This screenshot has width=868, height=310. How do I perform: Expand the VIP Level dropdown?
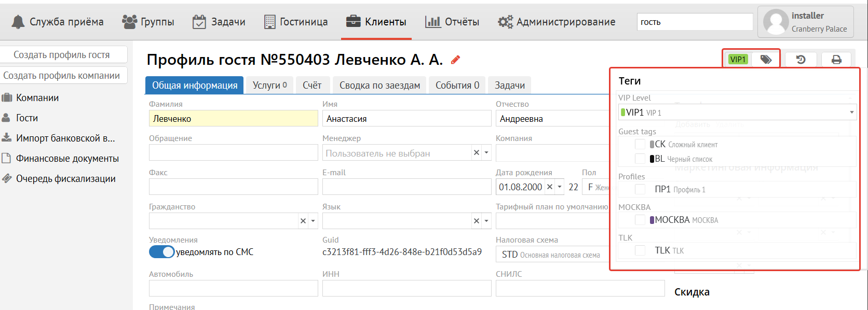[x=851, y=112]
